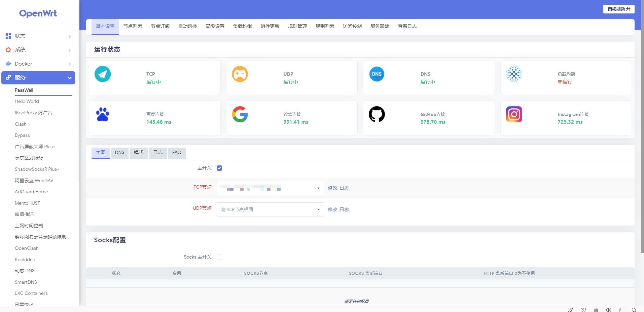Click the TCP paper-plane status icon

103,74
